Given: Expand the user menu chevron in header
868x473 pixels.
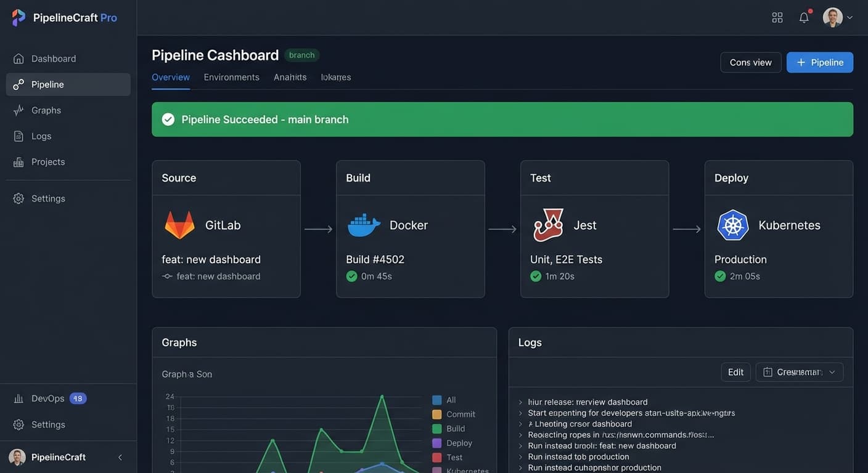Looking at the screenshot, I should point(850,17).
